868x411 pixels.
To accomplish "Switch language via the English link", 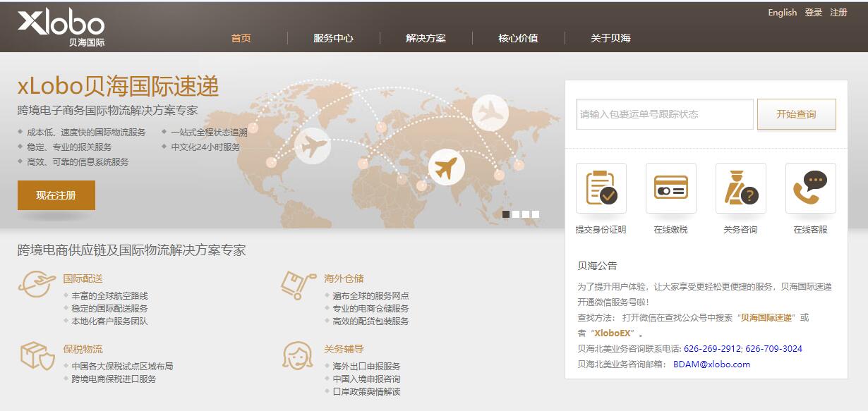I will pyautogui.click(x=783, y=13).
